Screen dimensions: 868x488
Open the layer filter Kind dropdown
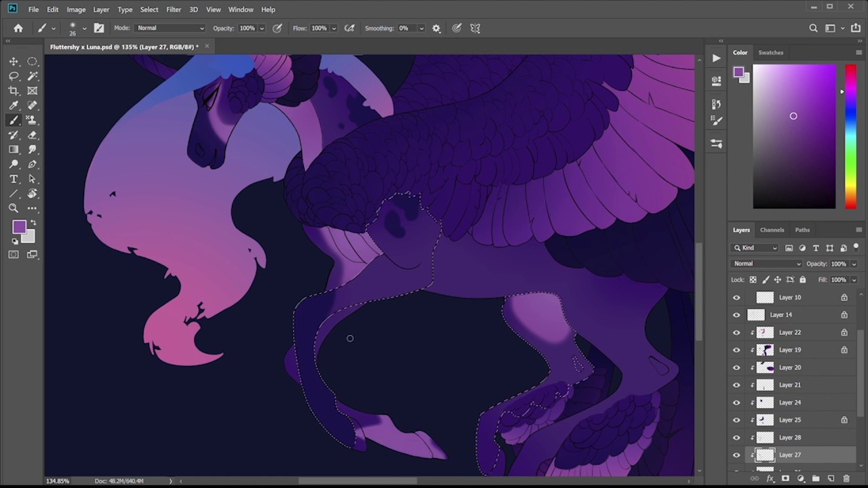[755, 248]
